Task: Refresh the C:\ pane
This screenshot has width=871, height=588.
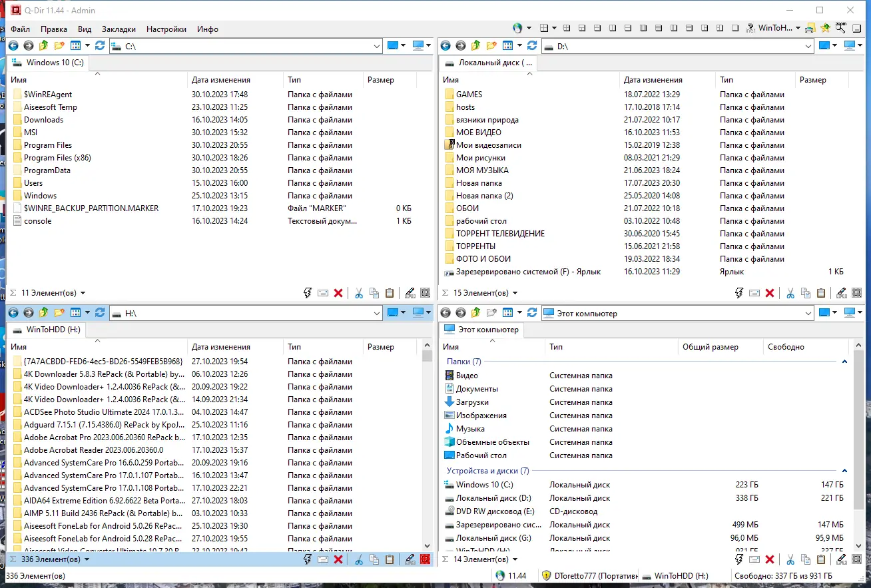Action: pos(100,46)
